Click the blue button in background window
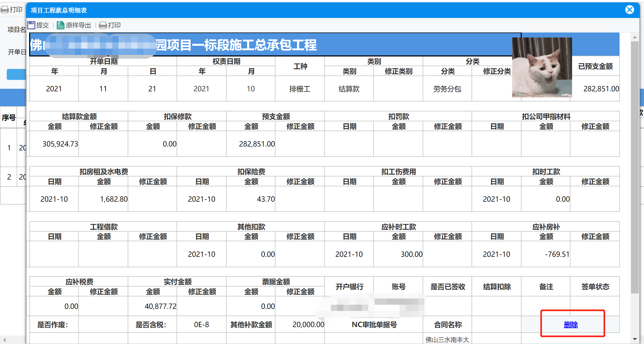This screenshot has height=344, width=644. pyautogui.click(x=16, y=74)
